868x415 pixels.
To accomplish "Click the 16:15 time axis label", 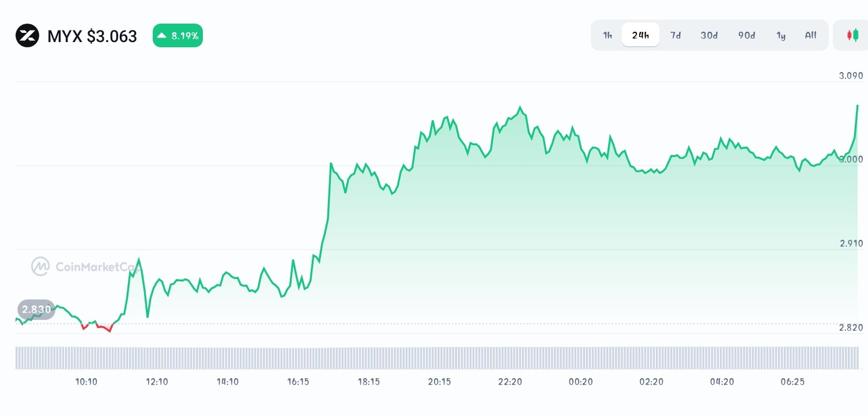I will pos(298,382).
